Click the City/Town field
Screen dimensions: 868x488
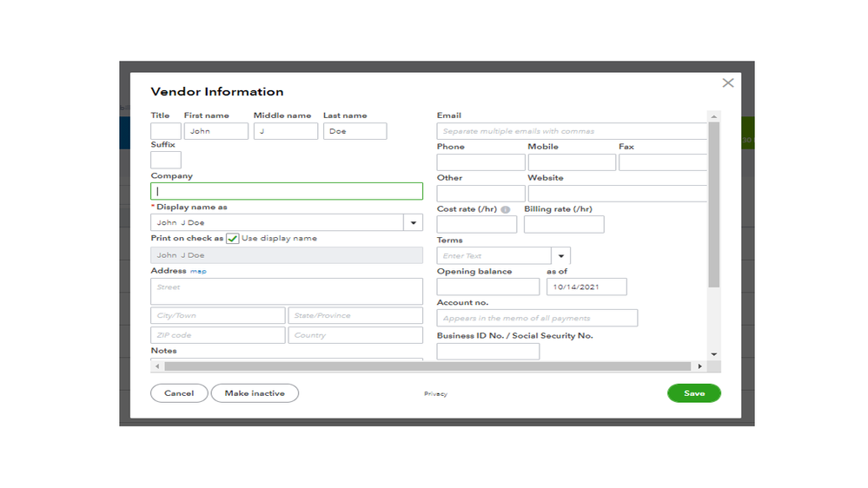pos(217,315)
